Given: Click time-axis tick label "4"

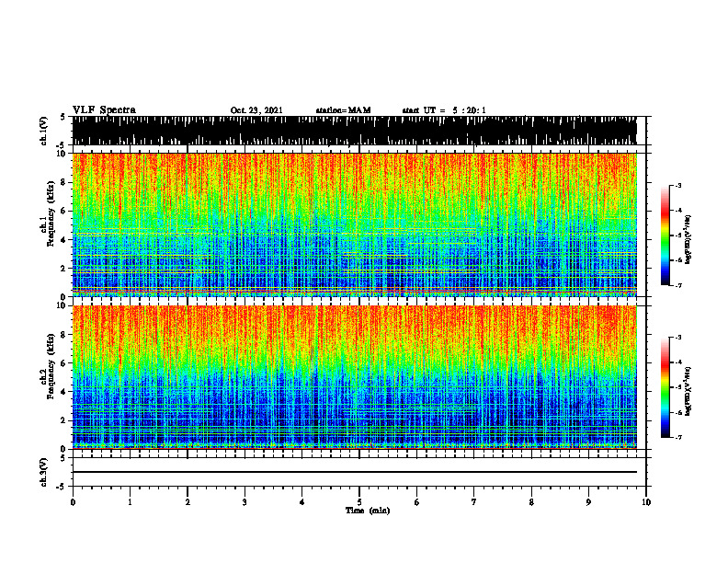Looking at the screenshot, I should (302, 502).
